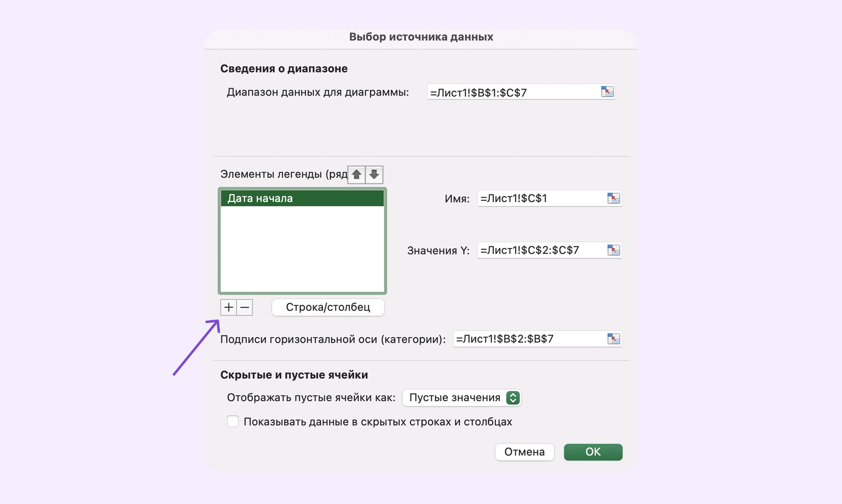Click the dropdown stepper arrows for empty cells
Viewport: 842px width, 504px height.
513,397
